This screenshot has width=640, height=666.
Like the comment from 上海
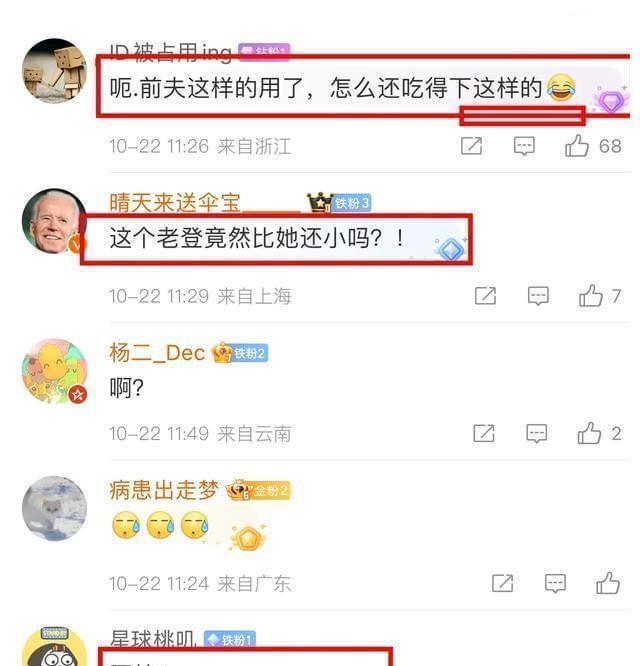click(x=591, y=296)
